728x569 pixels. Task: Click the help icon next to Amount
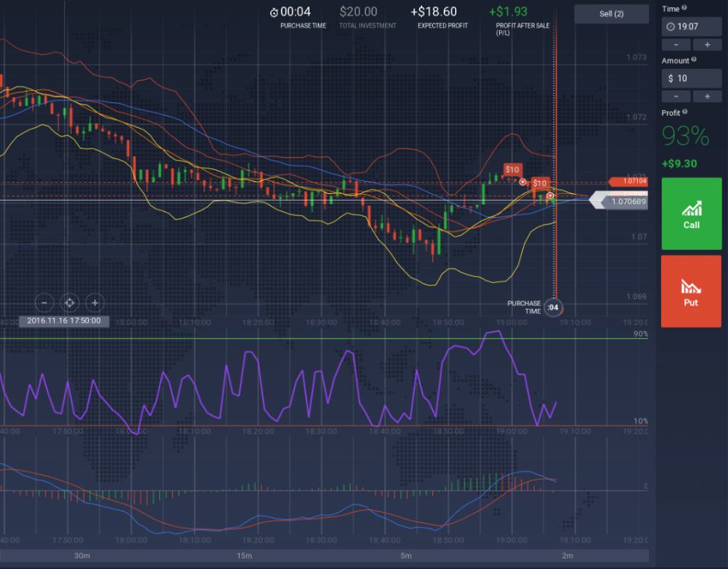pos(694,60)
